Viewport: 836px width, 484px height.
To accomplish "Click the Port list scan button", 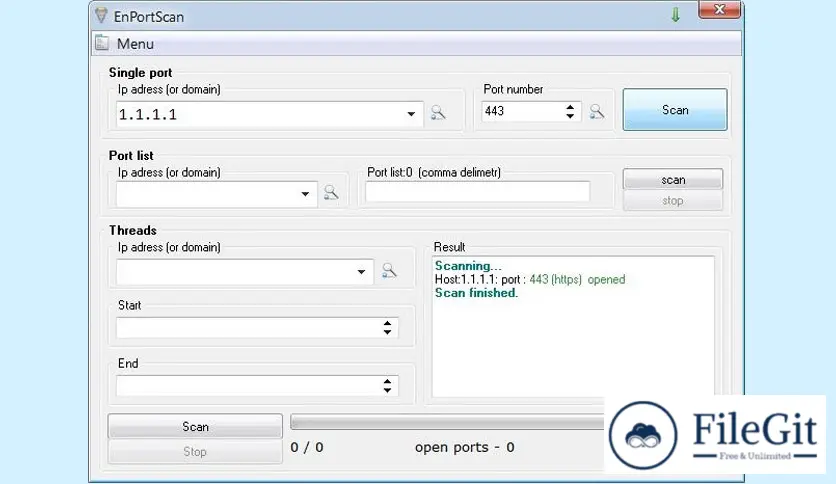I will pos(673,180).
